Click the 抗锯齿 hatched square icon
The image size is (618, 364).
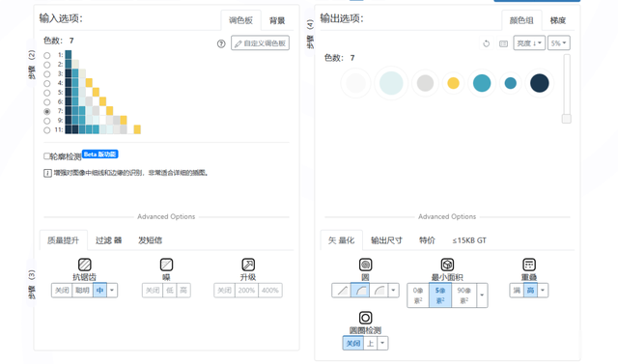pyautogui.click(x=85, y=265)
